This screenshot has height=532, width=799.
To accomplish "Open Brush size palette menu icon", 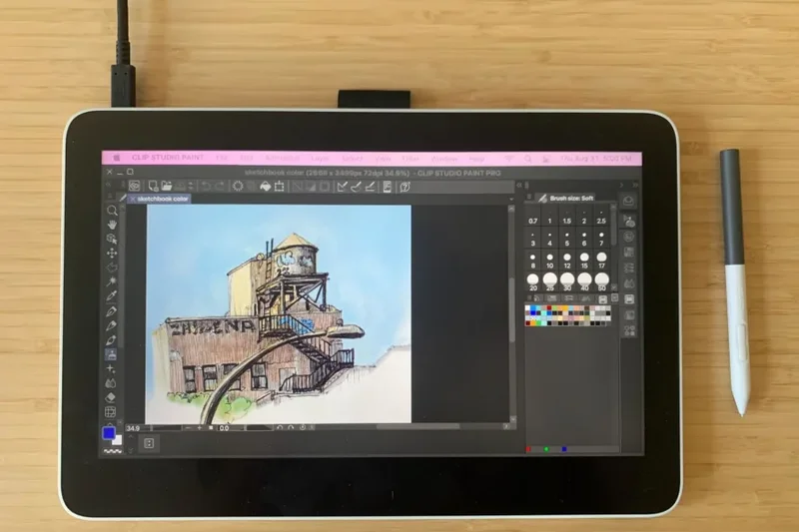I will [529, 198].
